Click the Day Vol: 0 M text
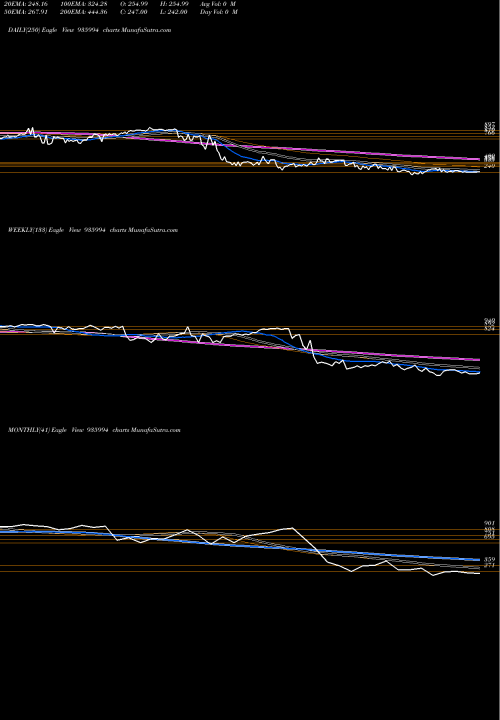The image size is (500, 720). point(219,11)
